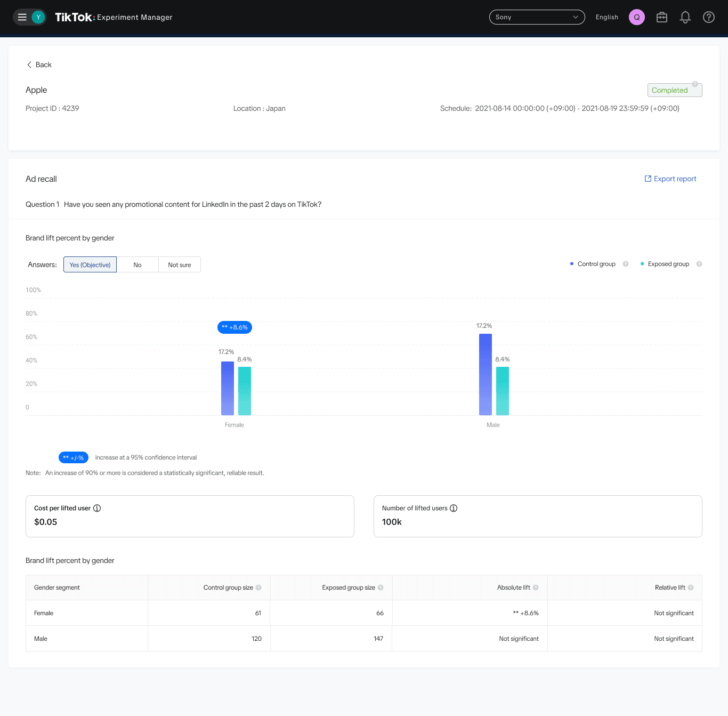
Task: Click the Female exposed group size '66'
Action: coord(380,613)
